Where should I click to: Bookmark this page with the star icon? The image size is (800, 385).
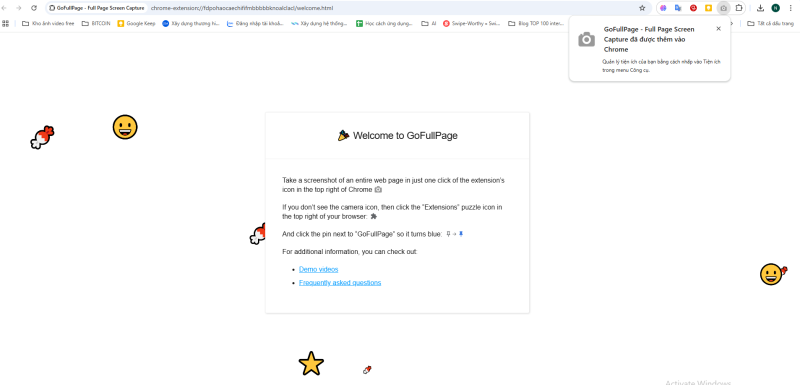(642, 8)
